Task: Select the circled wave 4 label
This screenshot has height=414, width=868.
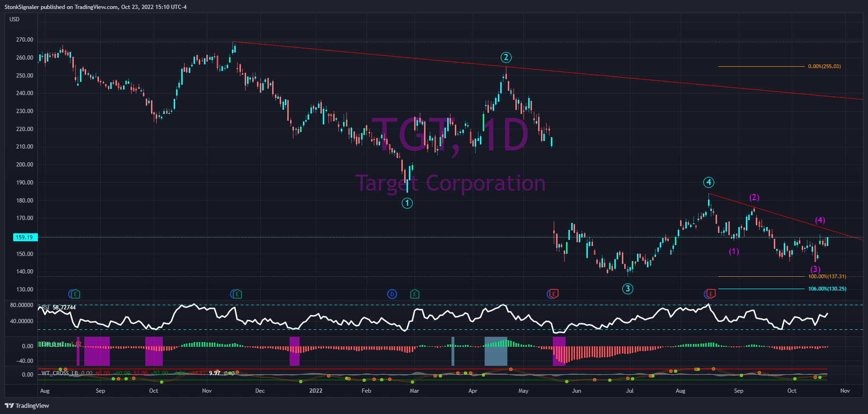Action: pos(709,182)
